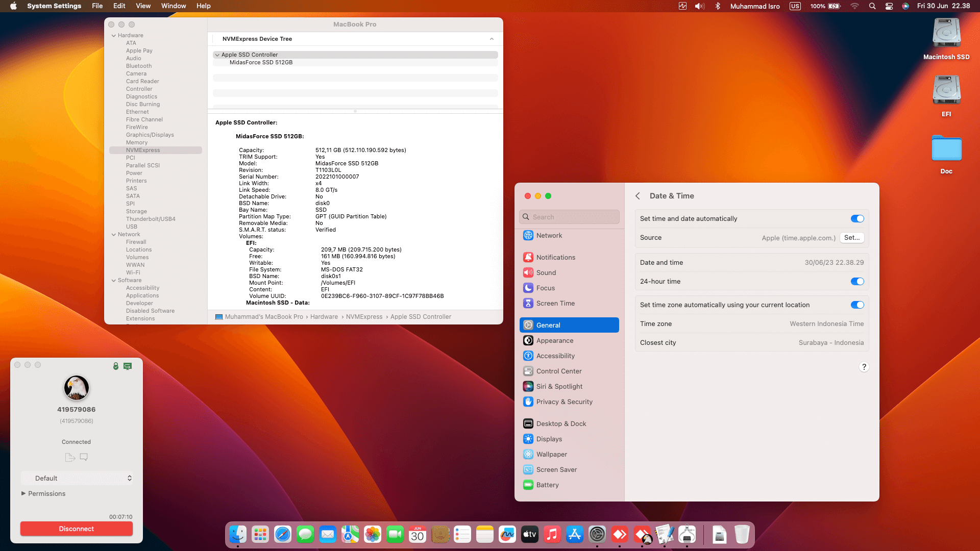This screenshot has width=980, height=551.
Task: Open Photos app in the dock
Action: pos(373,534)
